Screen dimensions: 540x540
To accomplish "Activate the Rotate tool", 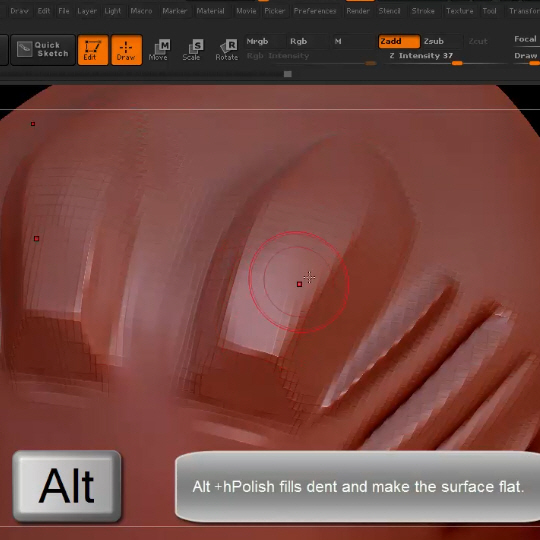I will pos(227,50).
